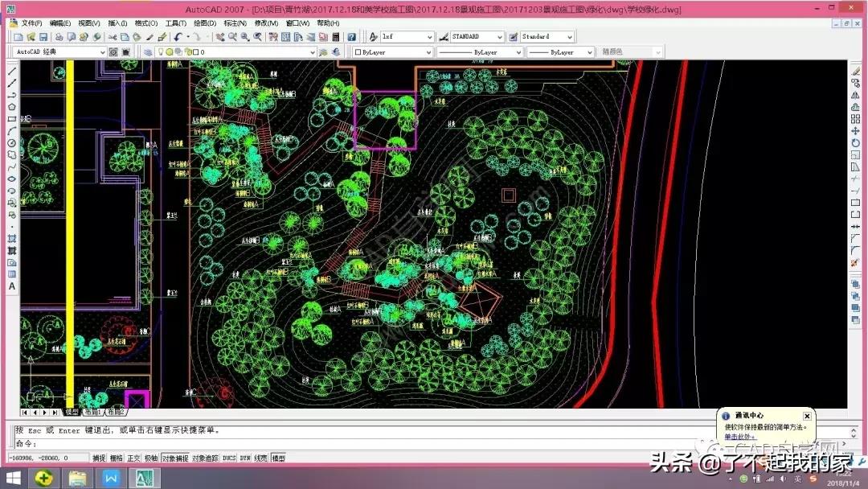Open the 文件(F) menu
Screen dimensions: 868x489
tap(31, 23)
